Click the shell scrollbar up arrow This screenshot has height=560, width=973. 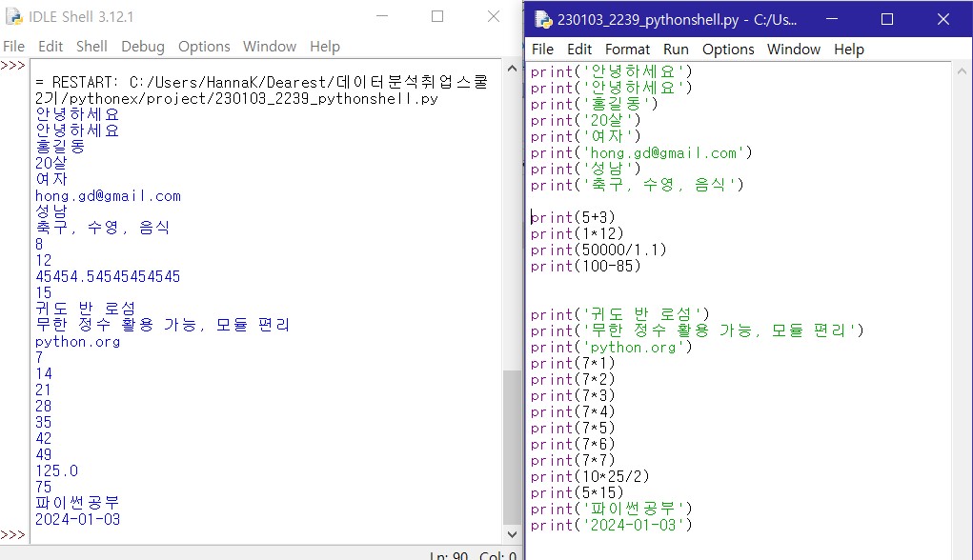(512, 69)
